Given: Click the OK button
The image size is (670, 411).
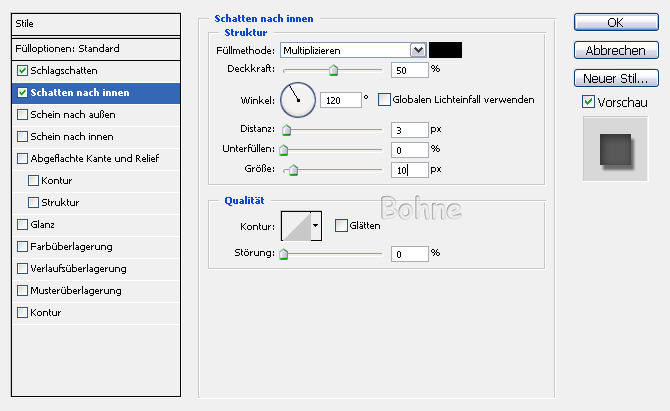Looking at the screenshot, I should [614, 22].
